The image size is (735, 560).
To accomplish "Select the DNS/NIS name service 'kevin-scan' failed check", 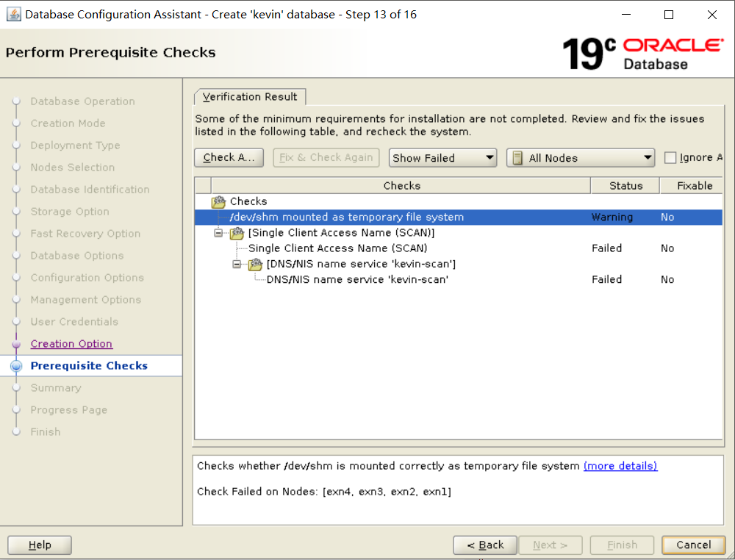I will point(357,280).
